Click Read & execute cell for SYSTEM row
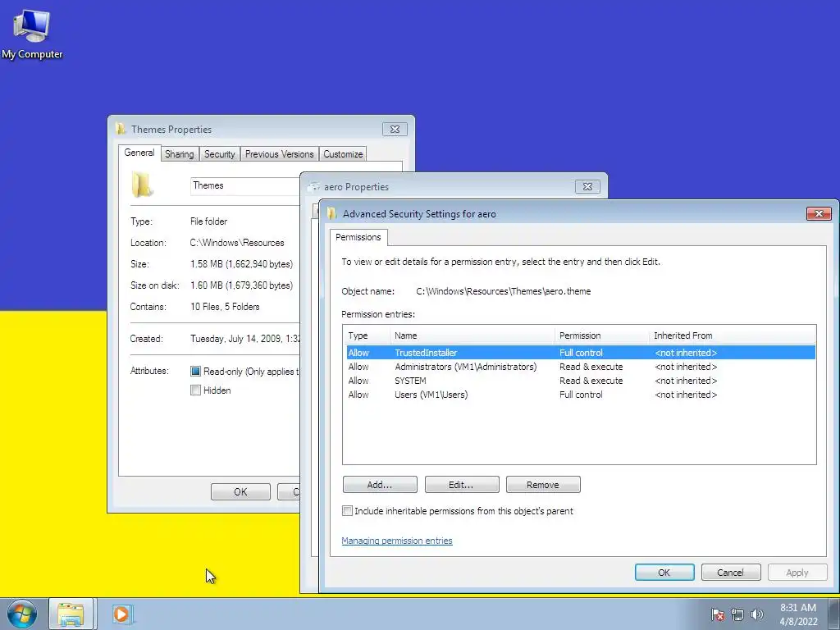The height and width of the screenshot is (630, 840). coord(591,381)
